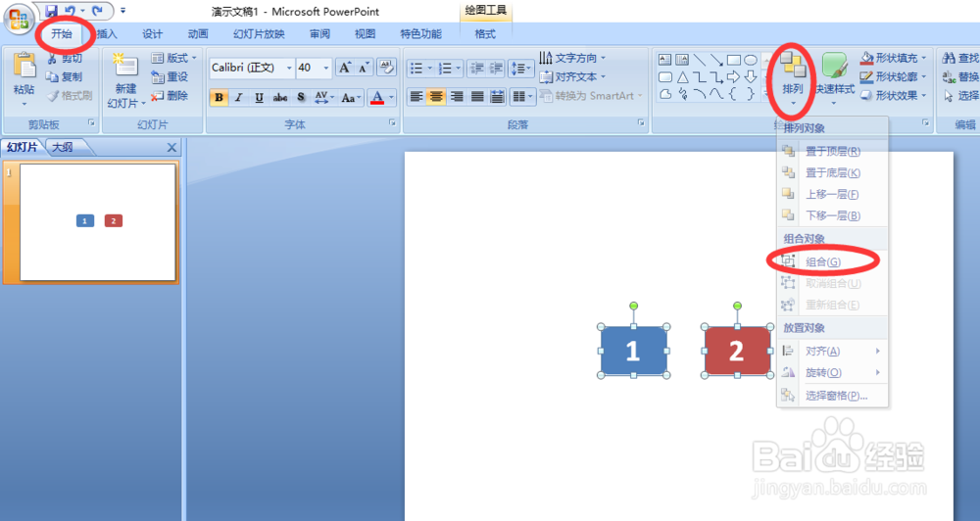Screen dimensions: 980x521
Task: Click the Undo arrow in quick access
Action: (x=70, y=11)
